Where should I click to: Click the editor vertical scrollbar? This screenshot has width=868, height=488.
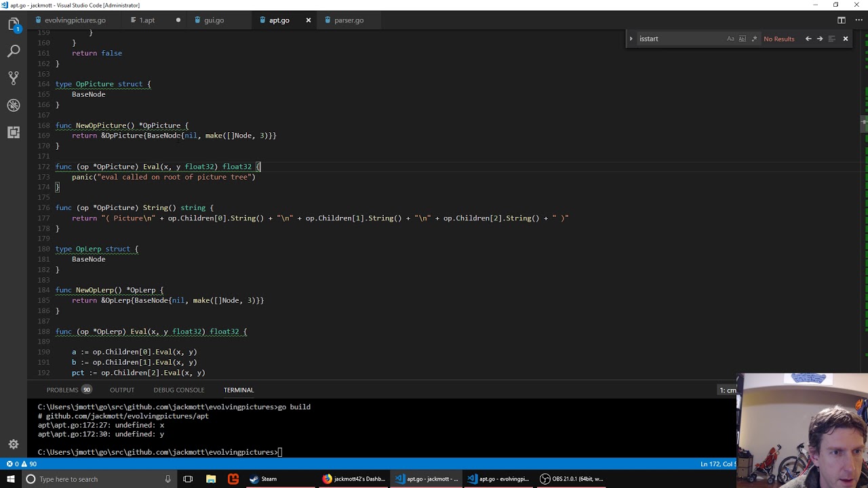[863, 123]
